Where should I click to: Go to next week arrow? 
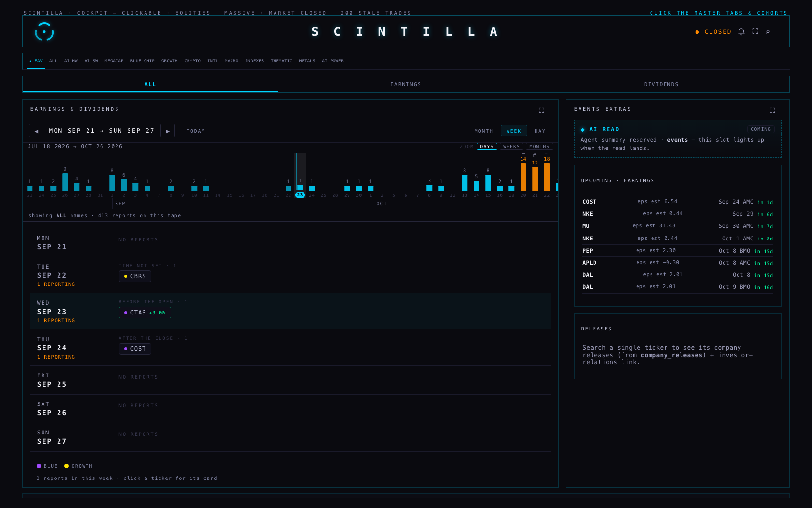point(168,131)
